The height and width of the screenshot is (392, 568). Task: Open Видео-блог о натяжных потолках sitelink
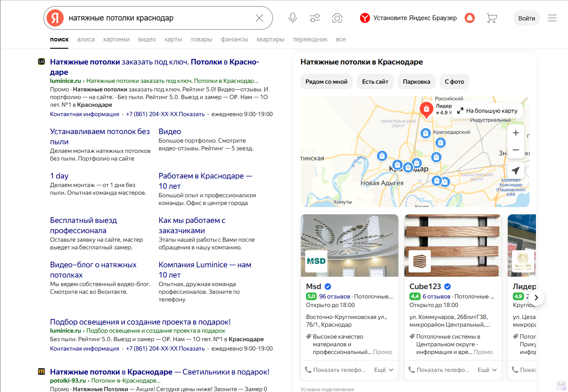93,270
